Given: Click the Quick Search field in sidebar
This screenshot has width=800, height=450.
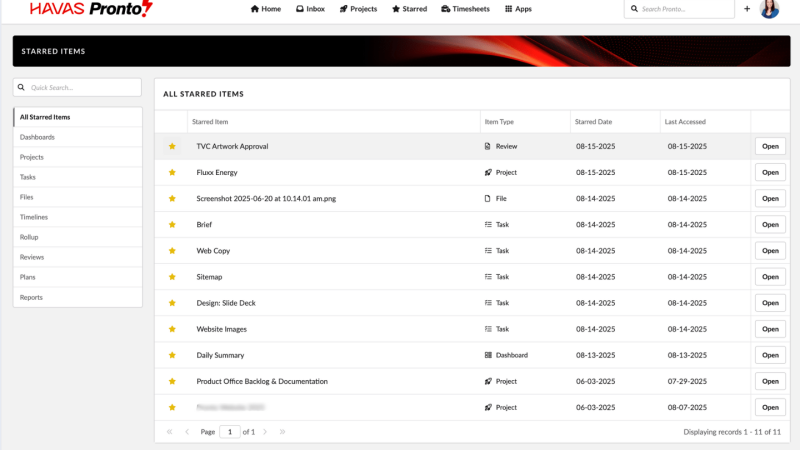Looking at the screenshot, I should coord(78,88).
